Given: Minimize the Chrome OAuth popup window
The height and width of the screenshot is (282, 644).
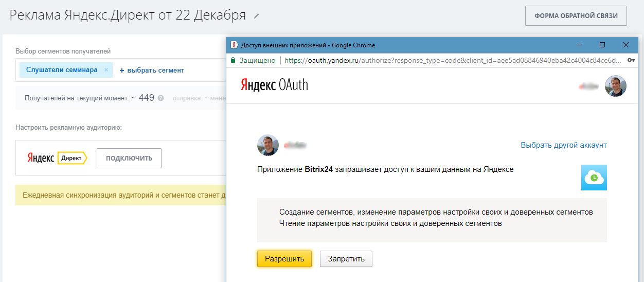Looking at the screenshot, I should pyautogui.click(x=579, y=45).
